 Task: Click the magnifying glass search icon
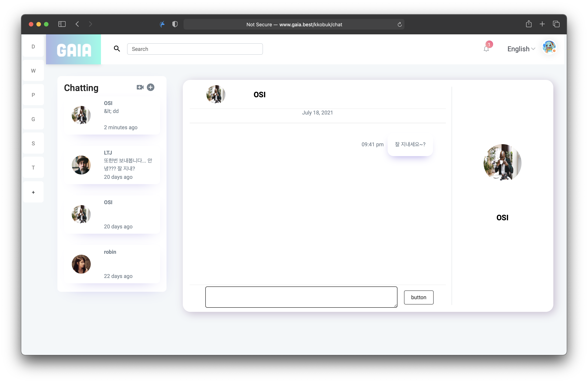click(117, 49)
